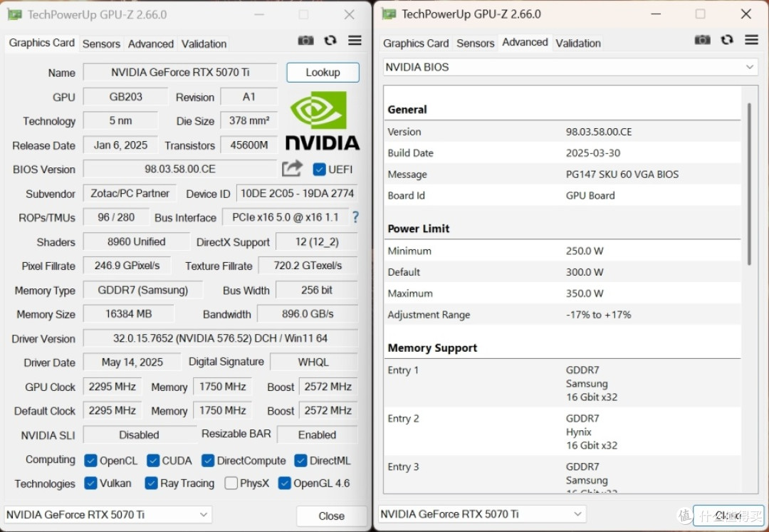Click the Device ID field
769x532 pixels.
click(x=297, y=193)
